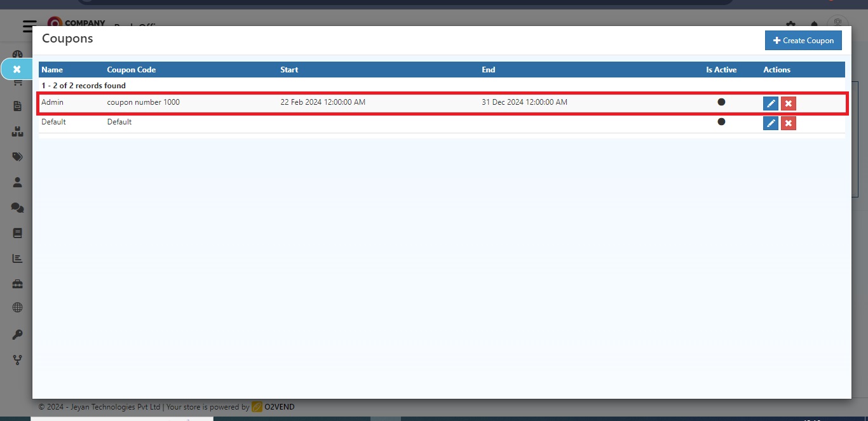Open the Products section from the sidebar

17,131
